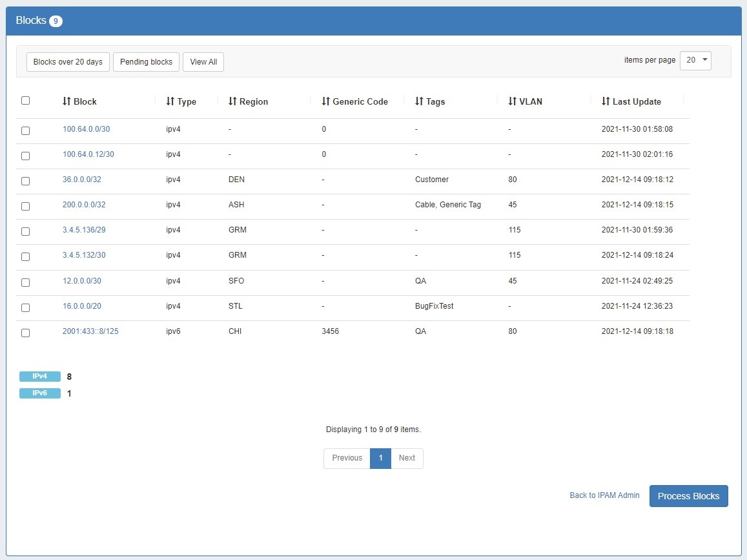Open the items per page dropdown
The width and height of the screenshot is (747, 560).
(x=695, y=60)
